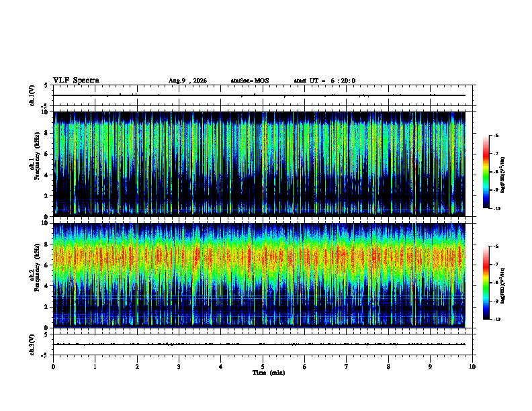Click the "6" tick on the time axis
532x411 pixels.
pos(305,367)
